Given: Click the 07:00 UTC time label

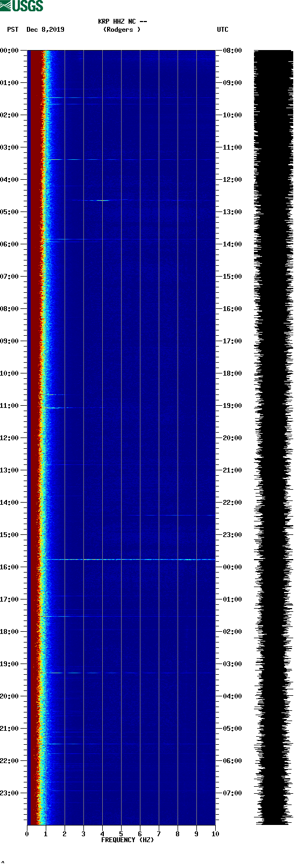Looking at the screenshot, I should tap(232, 793).
